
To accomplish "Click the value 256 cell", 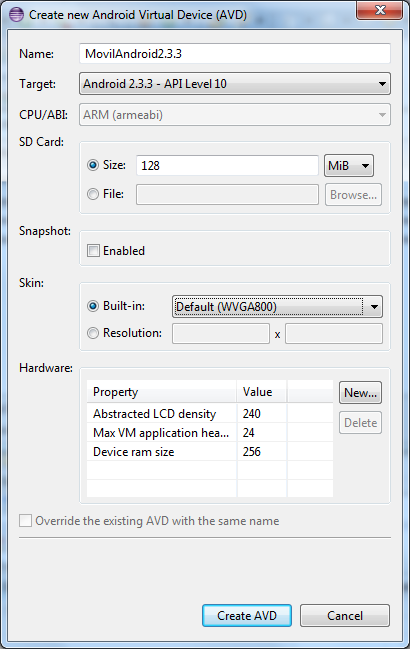I will 261,452.
